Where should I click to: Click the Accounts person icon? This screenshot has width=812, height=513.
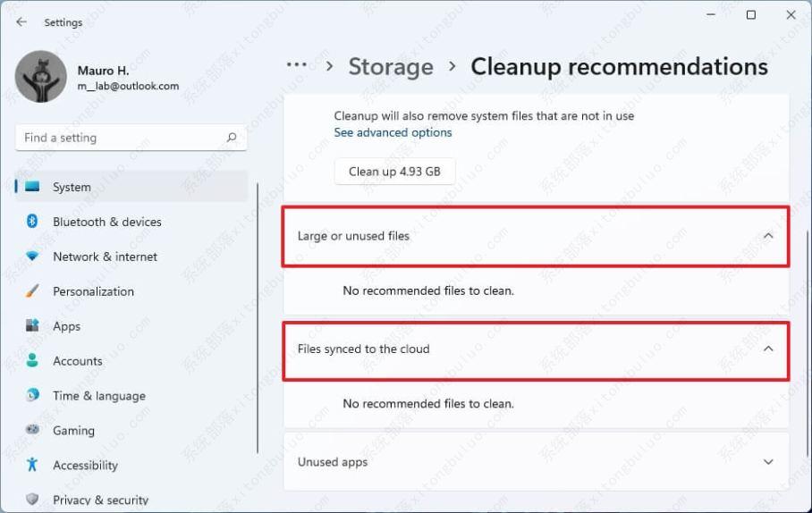(x=33, y=361)
